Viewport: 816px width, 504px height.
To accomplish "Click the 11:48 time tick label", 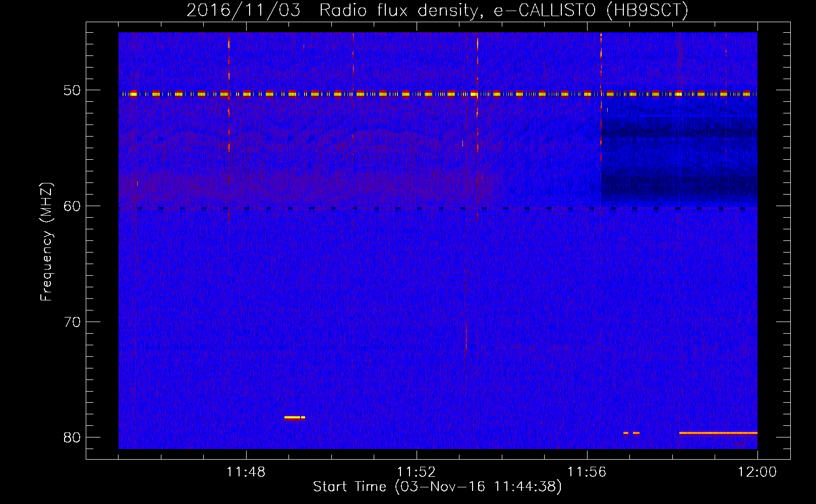I will [246, 472].
